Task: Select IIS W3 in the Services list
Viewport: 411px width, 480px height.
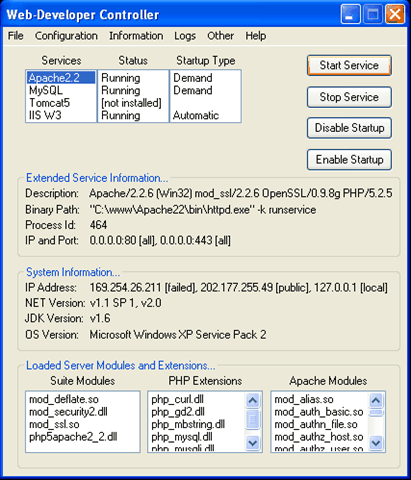Action: 61,115
